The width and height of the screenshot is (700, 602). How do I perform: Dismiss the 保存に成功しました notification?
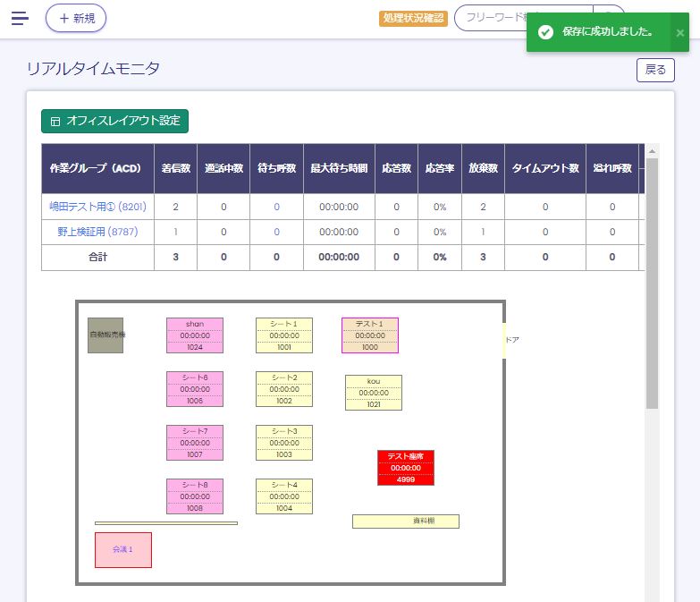coord(679,32)
